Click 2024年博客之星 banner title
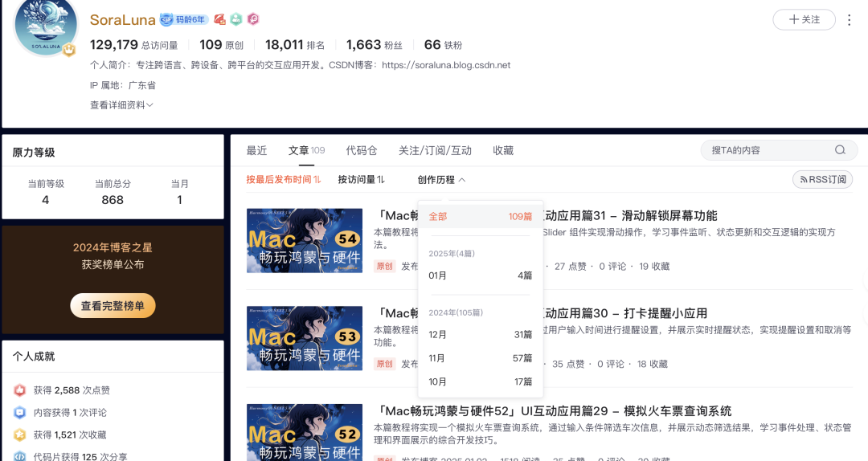868x461 pixels. click(x=113, y=247)
